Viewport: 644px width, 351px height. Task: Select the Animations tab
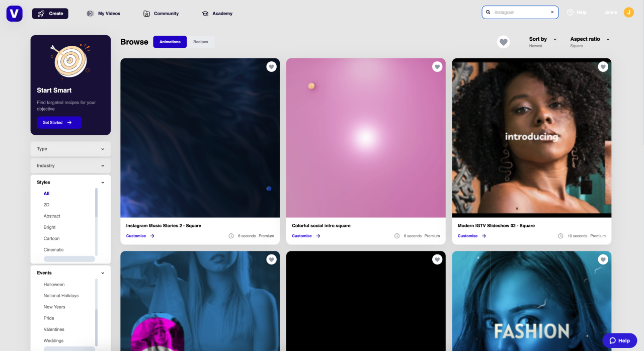(x=170, y=42)
